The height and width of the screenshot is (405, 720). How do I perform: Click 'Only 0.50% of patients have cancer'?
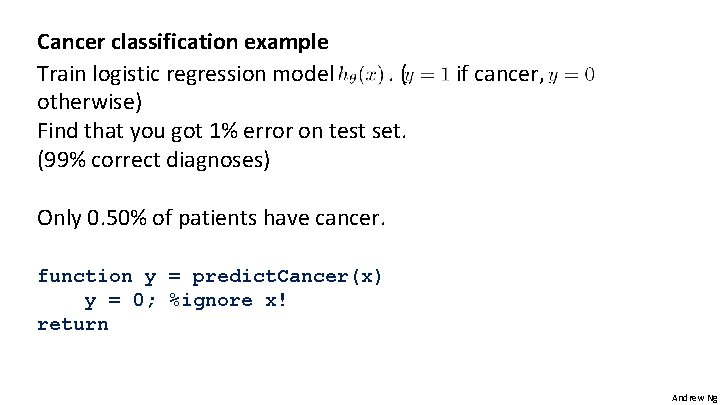click(211, 218)
